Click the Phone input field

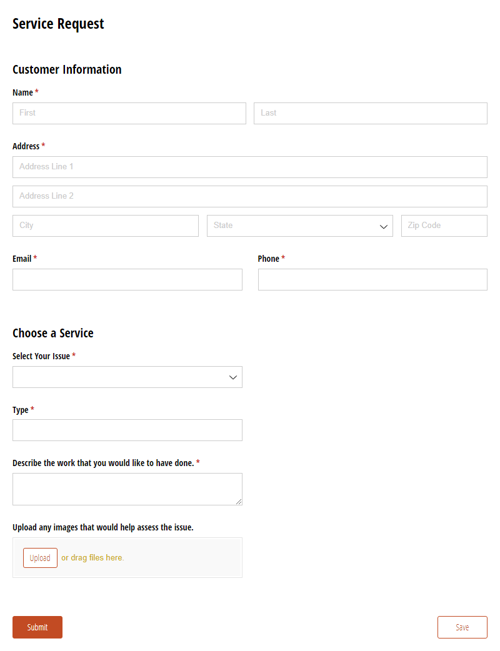373,279
